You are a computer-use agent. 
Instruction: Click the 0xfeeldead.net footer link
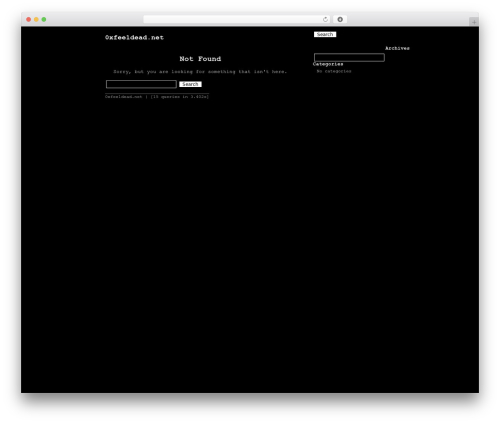(x=123, y=97)
